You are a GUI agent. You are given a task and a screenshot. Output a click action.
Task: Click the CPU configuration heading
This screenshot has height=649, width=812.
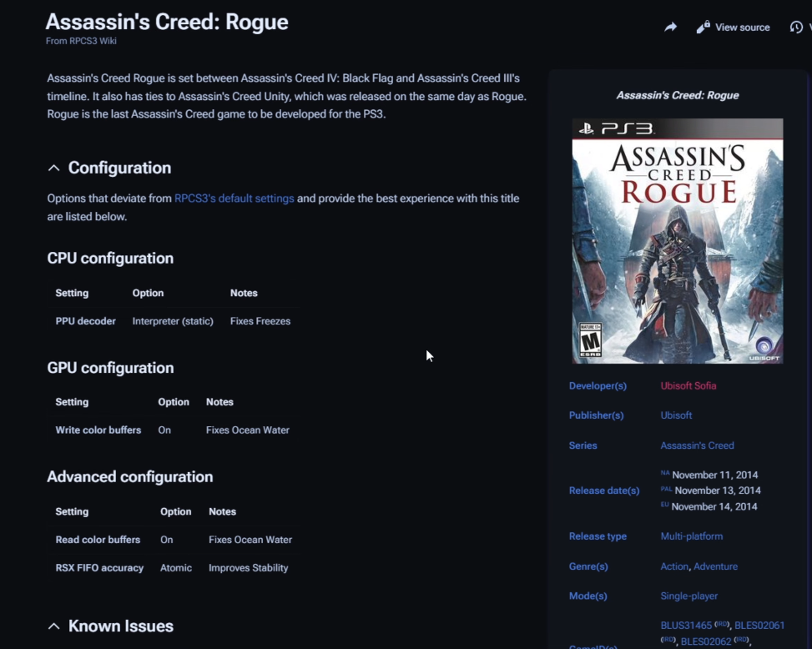110,259
